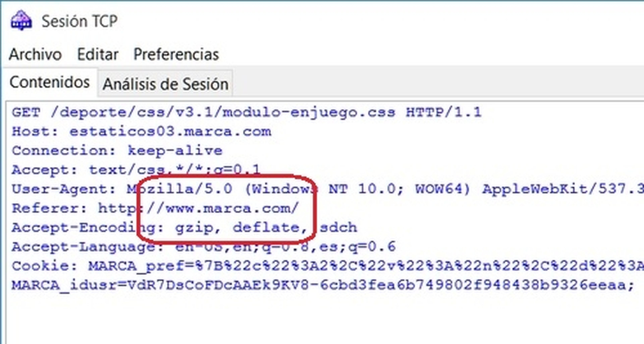
Task: Click the Accept: text/css header line
Action: click(x=136, y=170)
